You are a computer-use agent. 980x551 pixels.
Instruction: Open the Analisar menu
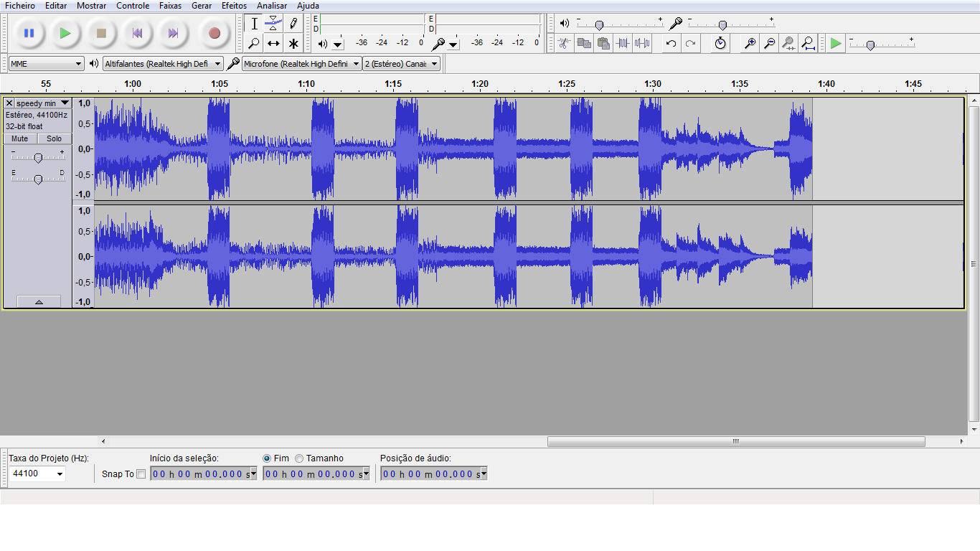click(x=272, y=6)
